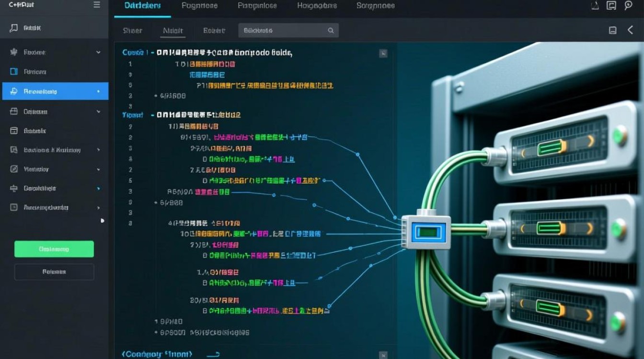
Task: Click the triangle alert icon in top-right bar
Action: click(x=594, y=5)
